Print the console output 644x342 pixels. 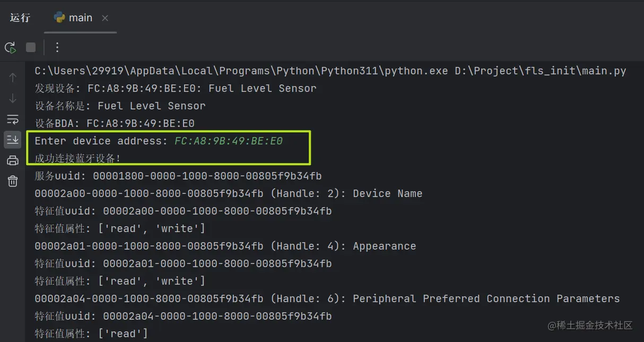coord(13,160)
